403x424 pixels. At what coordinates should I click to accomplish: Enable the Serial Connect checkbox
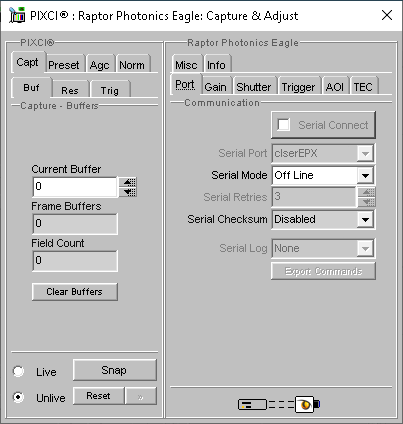284,125
